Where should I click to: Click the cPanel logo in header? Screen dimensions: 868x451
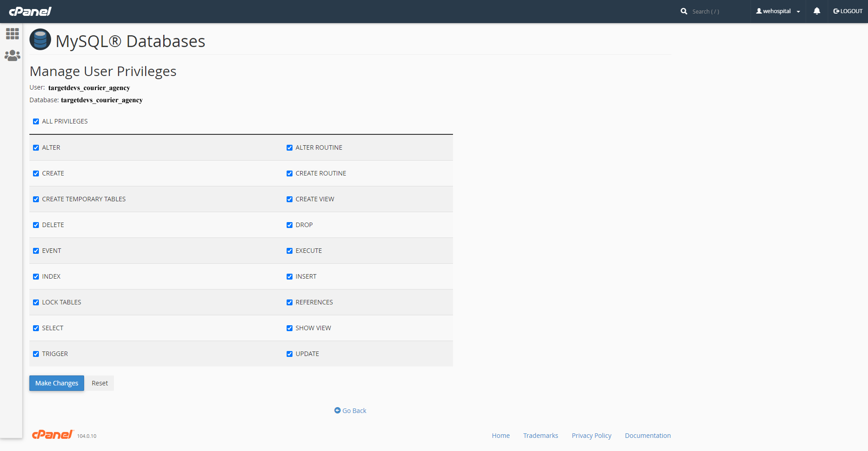(30, 11)
